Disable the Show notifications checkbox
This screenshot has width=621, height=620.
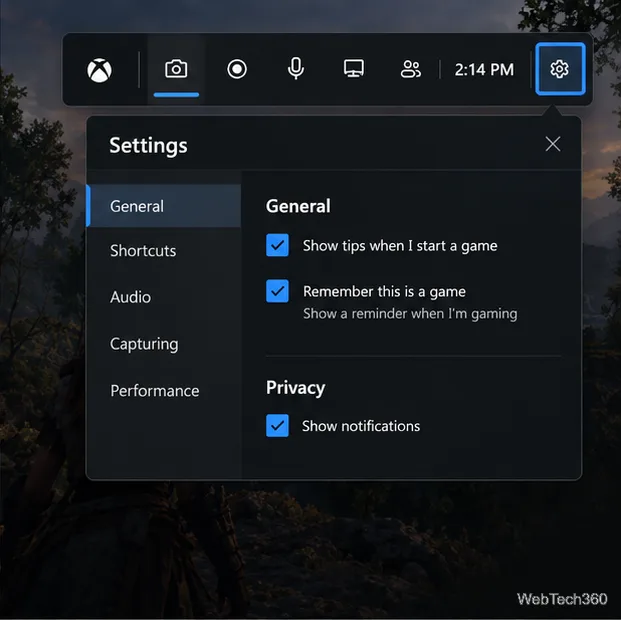point(277,425)
